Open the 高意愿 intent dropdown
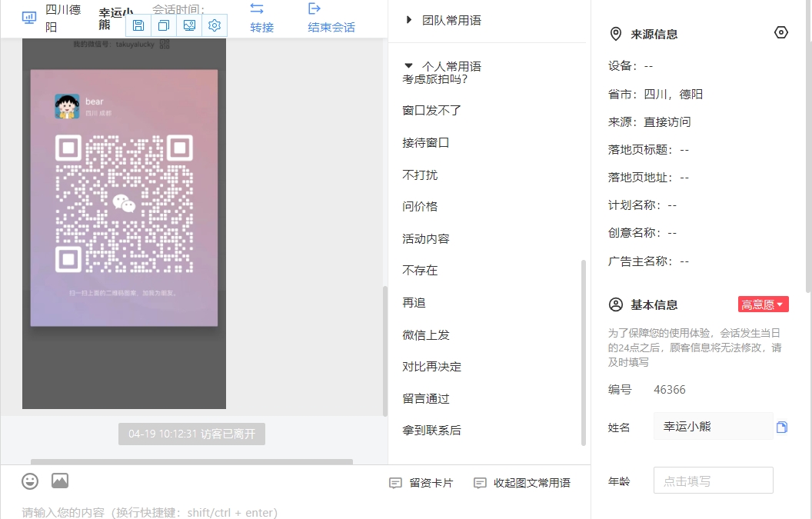 (764, 304)
